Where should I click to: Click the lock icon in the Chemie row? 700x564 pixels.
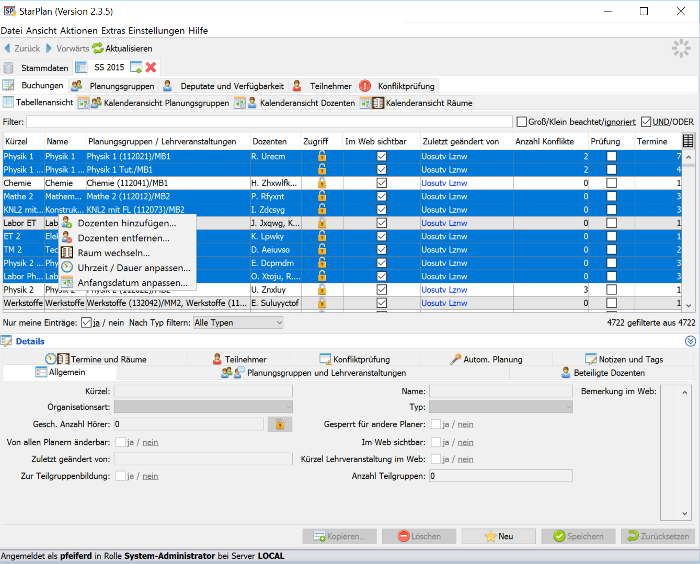click(321, 183)
